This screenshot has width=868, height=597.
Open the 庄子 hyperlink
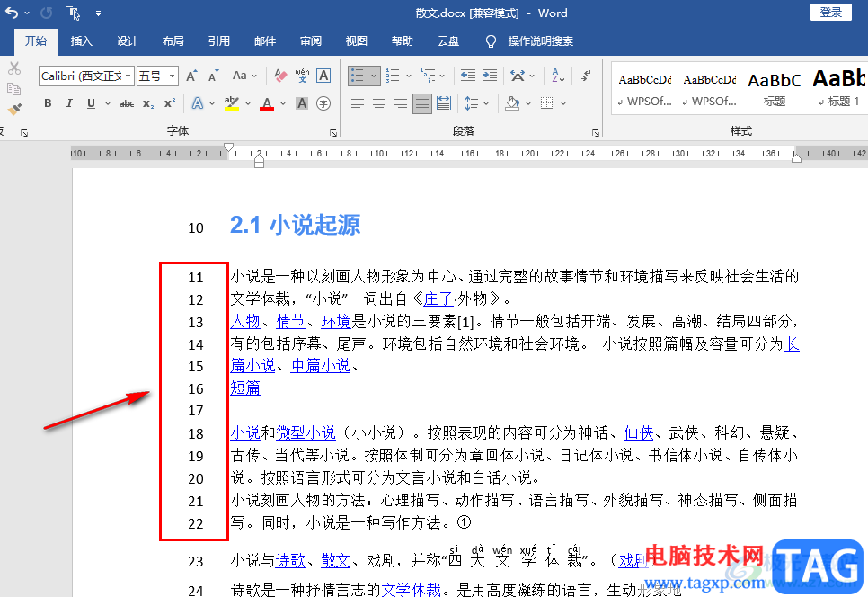coord(438,299)
